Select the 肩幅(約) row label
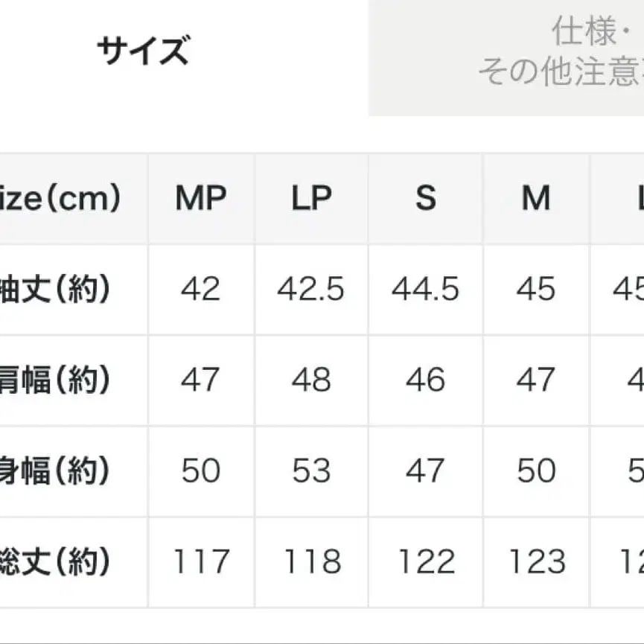Image resolution: width=644 pixels, height=644 pixels. (x=60, y=380)
